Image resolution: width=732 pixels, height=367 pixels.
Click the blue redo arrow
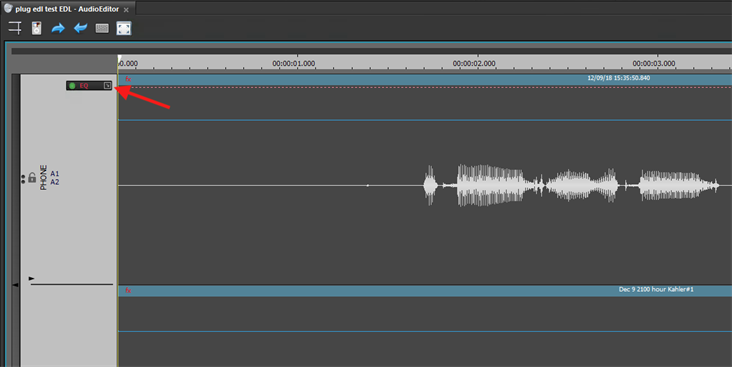(58, 28)
